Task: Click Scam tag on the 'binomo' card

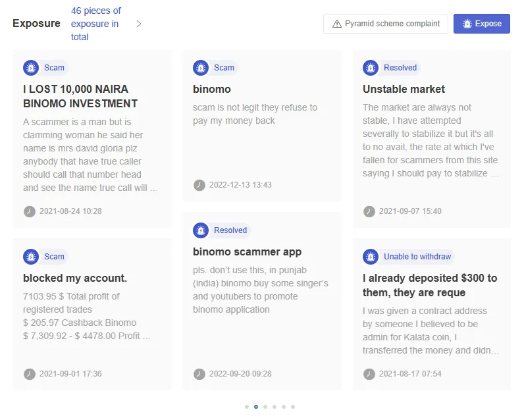Action: click(224, 68)
